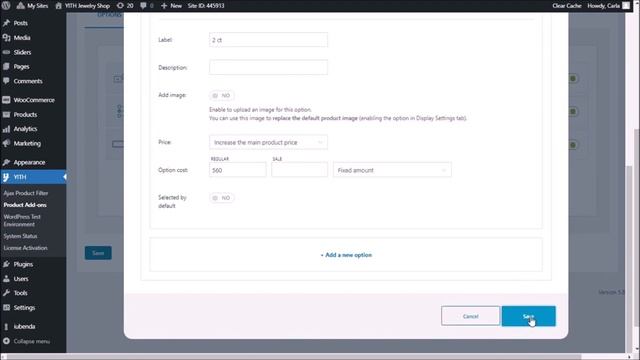This screenshot has width=640, height=360.
Task: Click the Label field containing 2 ct
Action: [x=268, y=40]
